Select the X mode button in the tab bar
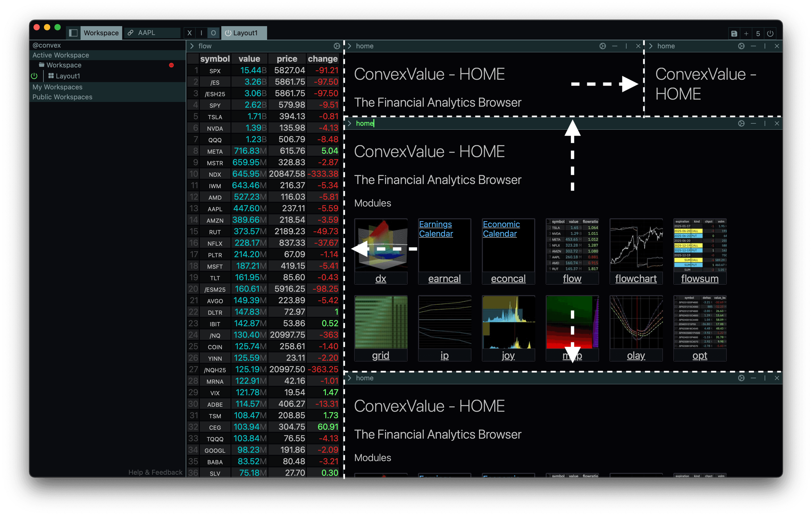 (189, 33)
